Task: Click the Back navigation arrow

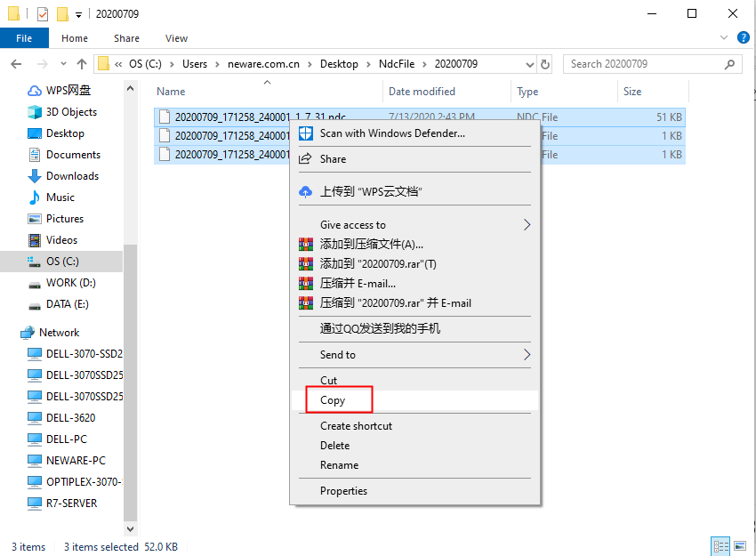Action: [x=16, y=64]
